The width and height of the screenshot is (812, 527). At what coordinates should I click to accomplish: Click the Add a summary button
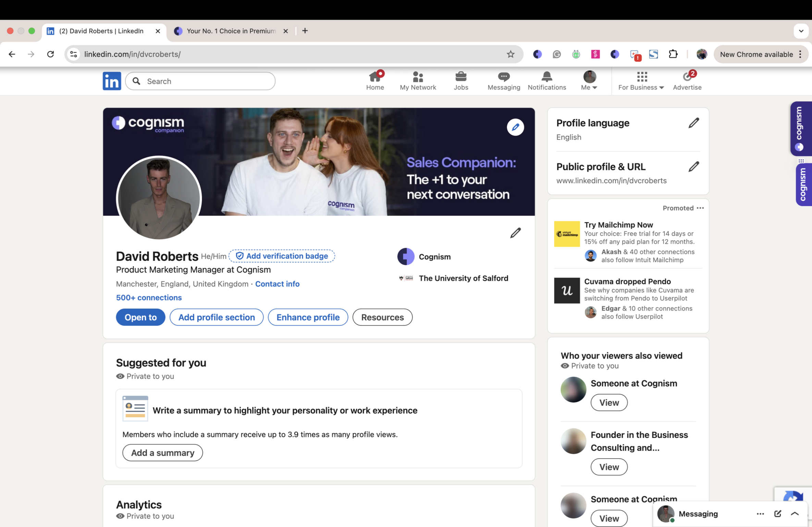point(162,453)
